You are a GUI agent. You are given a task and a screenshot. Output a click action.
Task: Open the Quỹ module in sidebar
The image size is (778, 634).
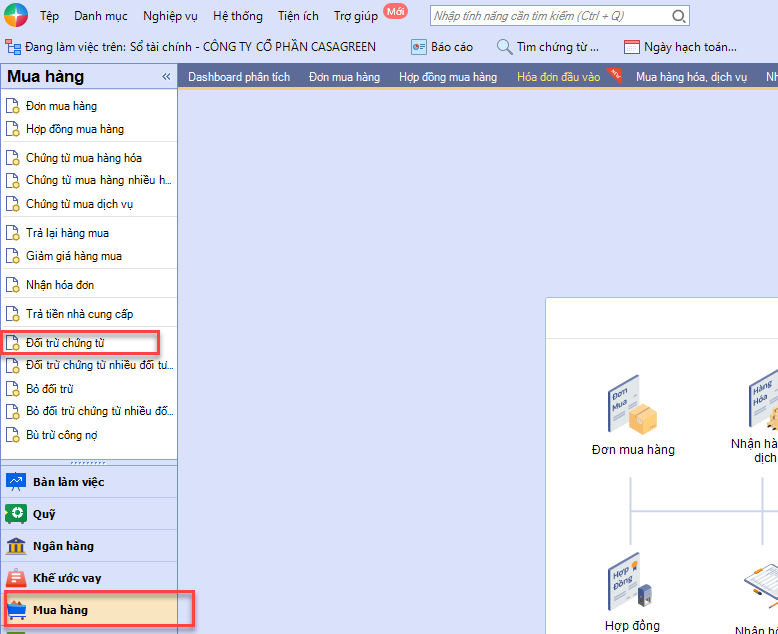coord(44,514)
